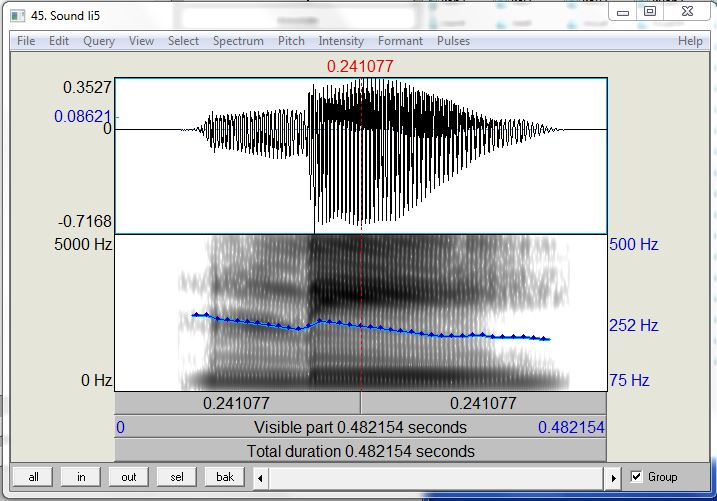Screen dimensions: 717x501
Task: Click the scrollbar left arrow
Action: [x=260, y=478]
